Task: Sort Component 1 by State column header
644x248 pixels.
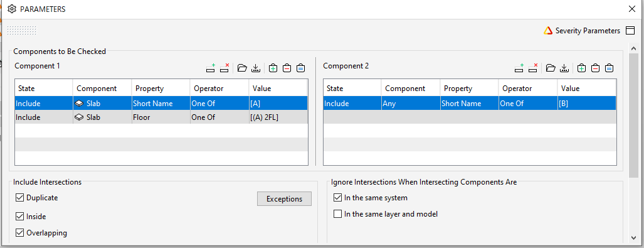Action: click(x=44, y=88)
